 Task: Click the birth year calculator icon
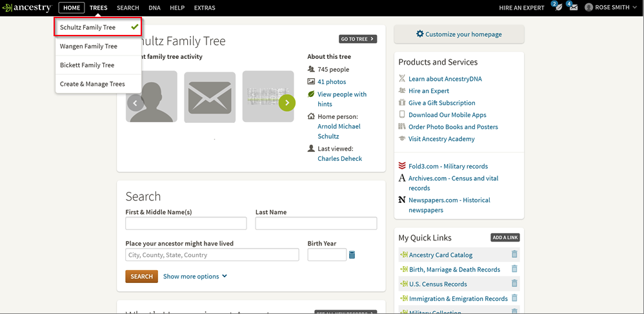point(352,255)
